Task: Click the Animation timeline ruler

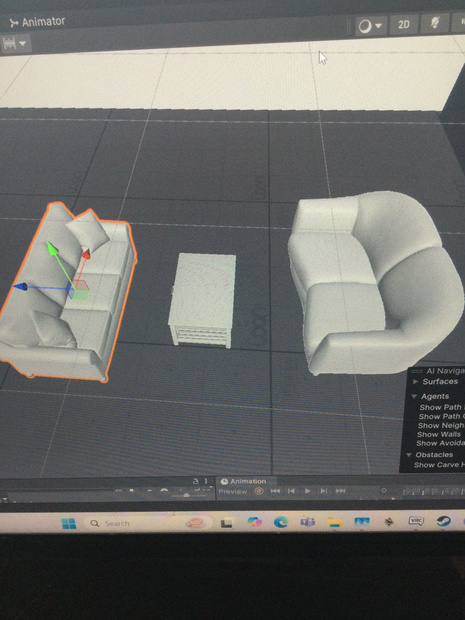Action: 433,491
